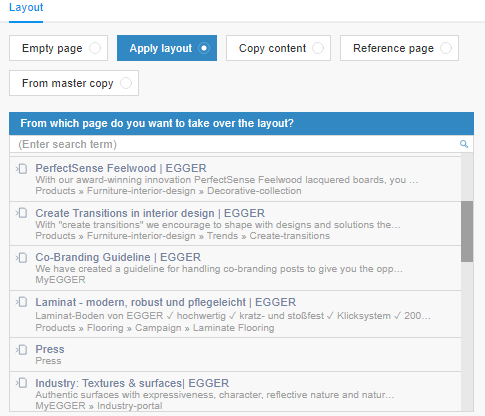Screen dimensions: 485x416
Task: Click page icon next to Create Transitions
Action: (22, 213)
